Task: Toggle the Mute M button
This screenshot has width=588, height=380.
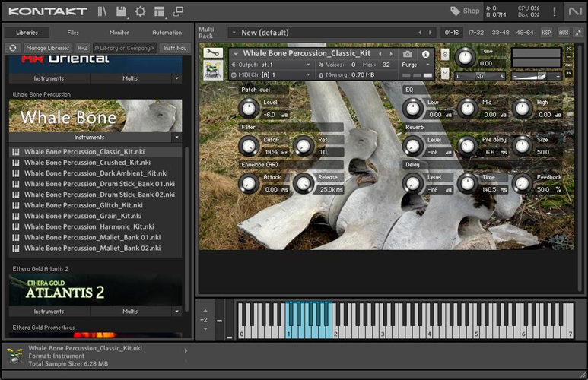Action: 445,74
